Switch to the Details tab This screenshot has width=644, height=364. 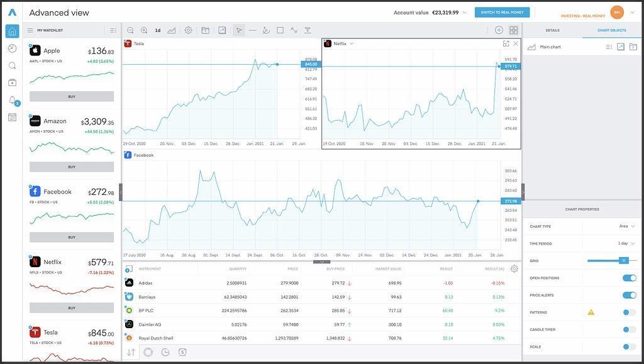point(552,30)
